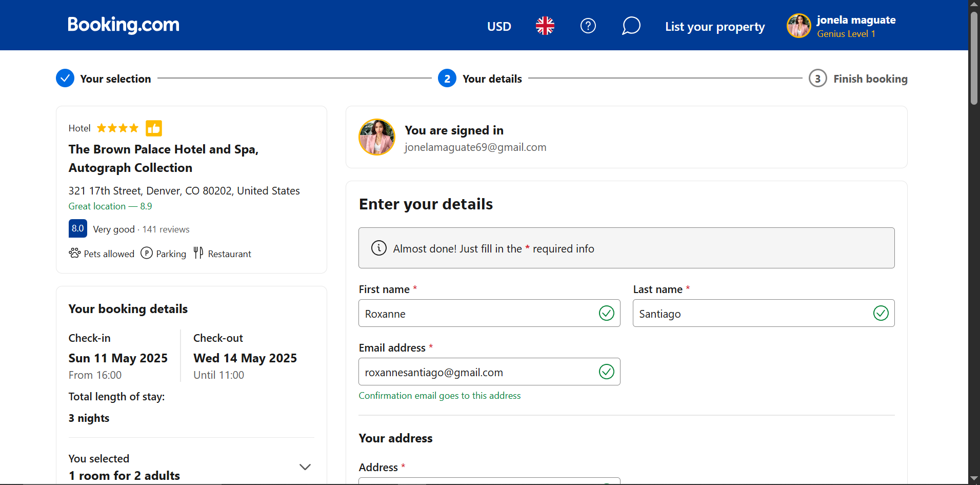
Task: Click scrollbar down arrow
Action: coord(974,479)
